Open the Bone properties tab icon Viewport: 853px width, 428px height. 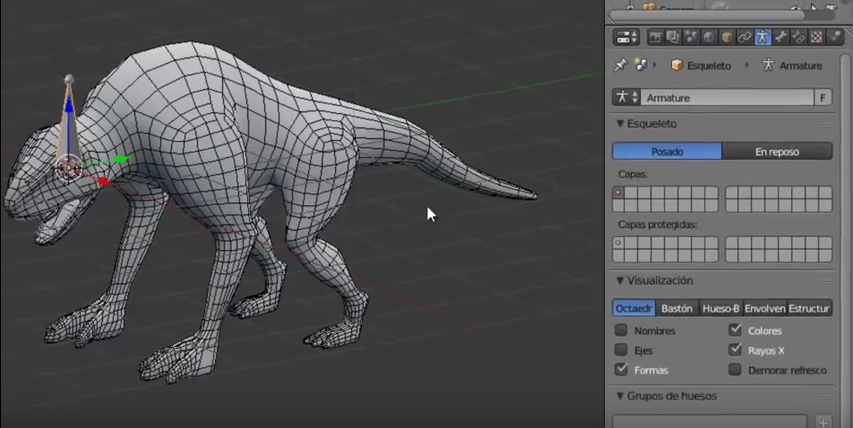pyautogui.click(x=781, y=37)
